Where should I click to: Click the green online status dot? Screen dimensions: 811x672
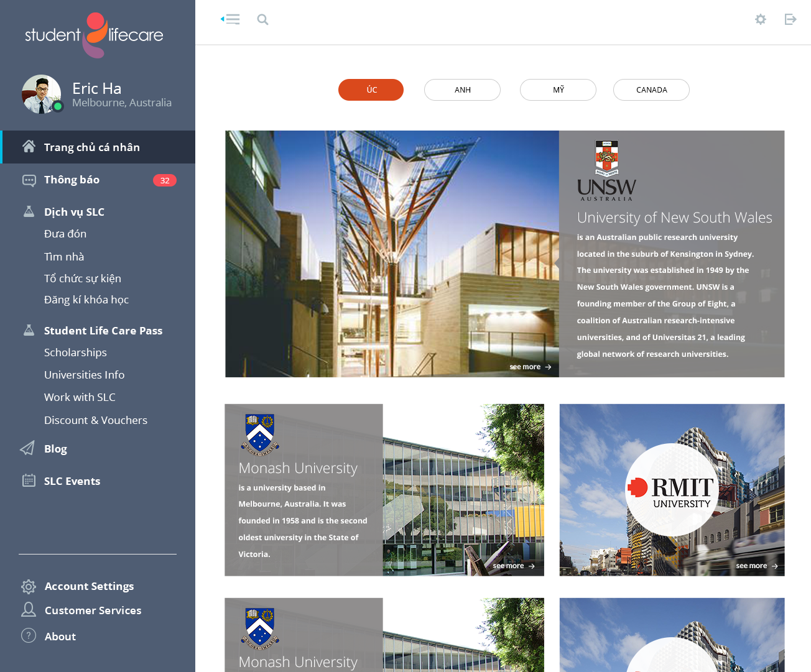pyautogui.click(x=58, y=106)
